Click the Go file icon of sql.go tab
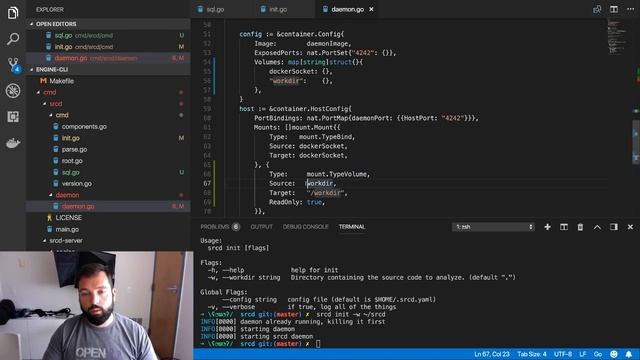This screenshot has width=640, height=360. pos(200,9)
